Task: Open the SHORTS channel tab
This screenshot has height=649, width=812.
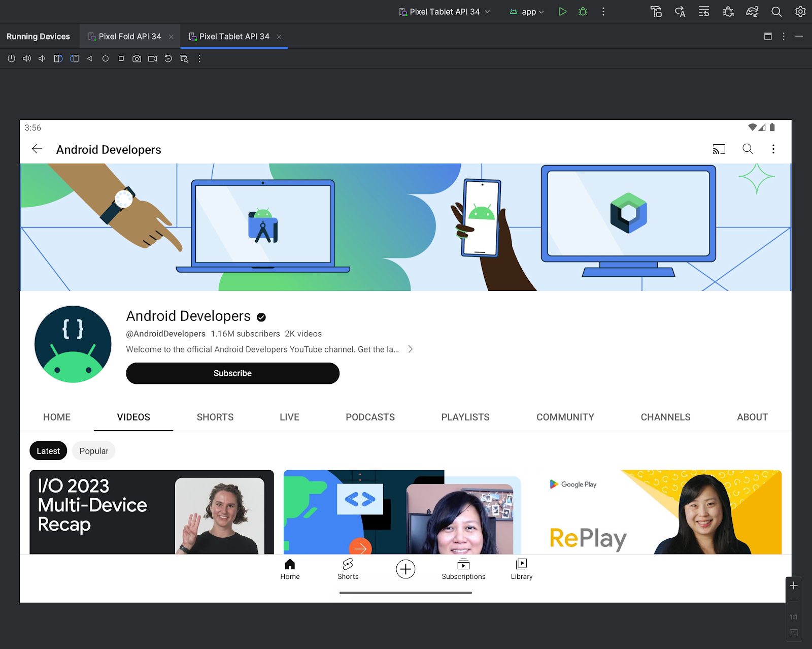Action: (x=215, y=417)
